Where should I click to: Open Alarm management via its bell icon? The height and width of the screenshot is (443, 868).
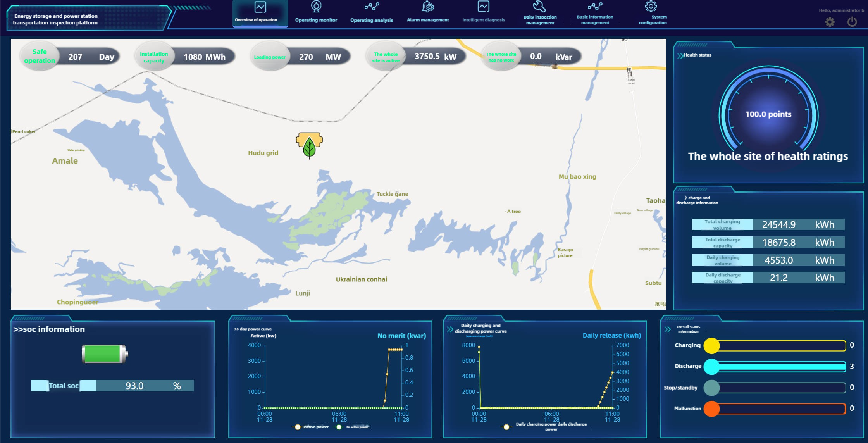pos(428,6)
